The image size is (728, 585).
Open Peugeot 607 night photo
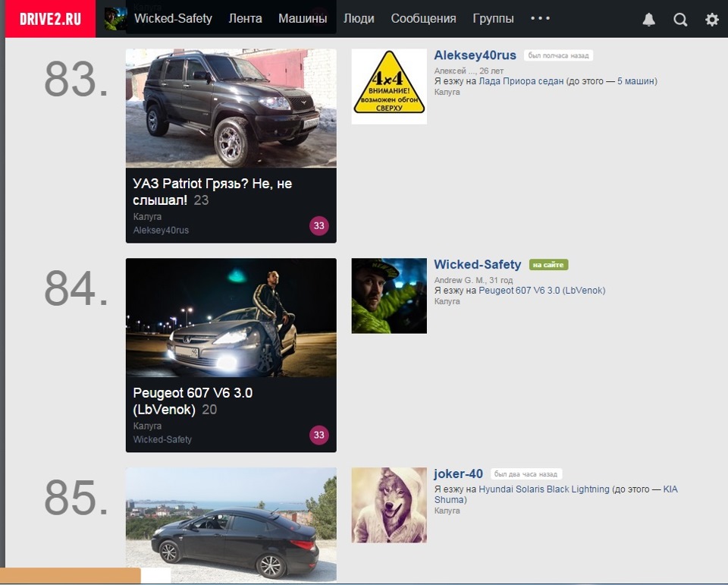pos(231,317)
